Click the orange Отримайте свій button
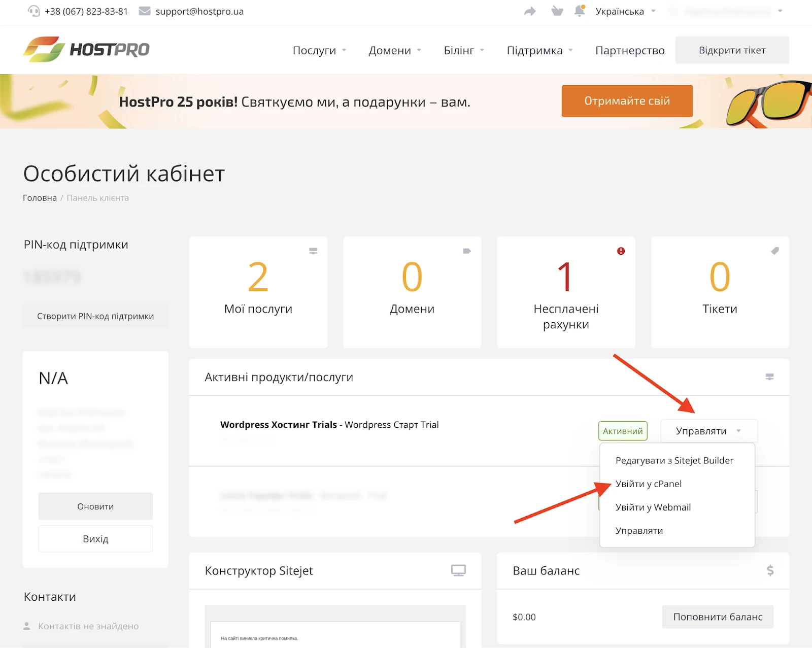Image resolution: width=812 pixels, height=648 pixels. pyautogui.click(x=627, y=101)
